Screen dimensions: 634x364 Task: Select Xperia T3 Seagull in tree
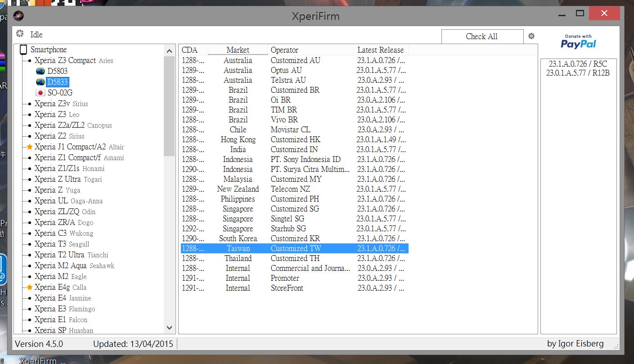(62, 244)
